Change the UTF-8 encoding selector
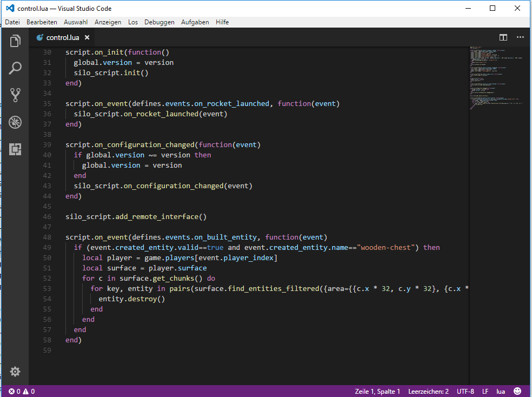 (465, 391)
